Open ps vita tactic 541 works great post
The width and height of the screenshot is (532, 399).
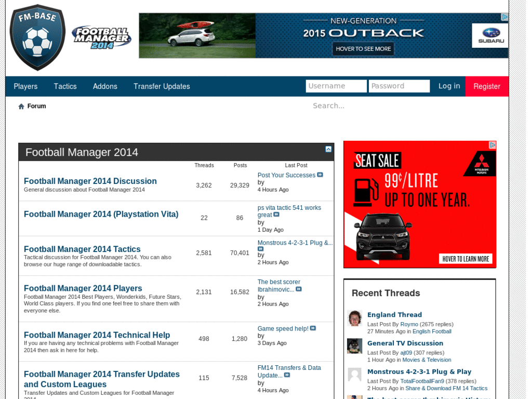[289, 211]
